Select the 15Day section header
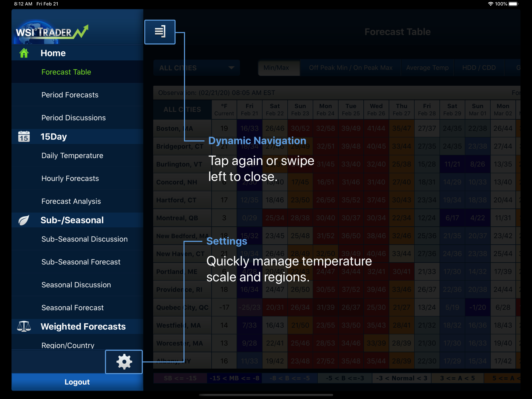532x399 pixels. (x=78, y=136)
